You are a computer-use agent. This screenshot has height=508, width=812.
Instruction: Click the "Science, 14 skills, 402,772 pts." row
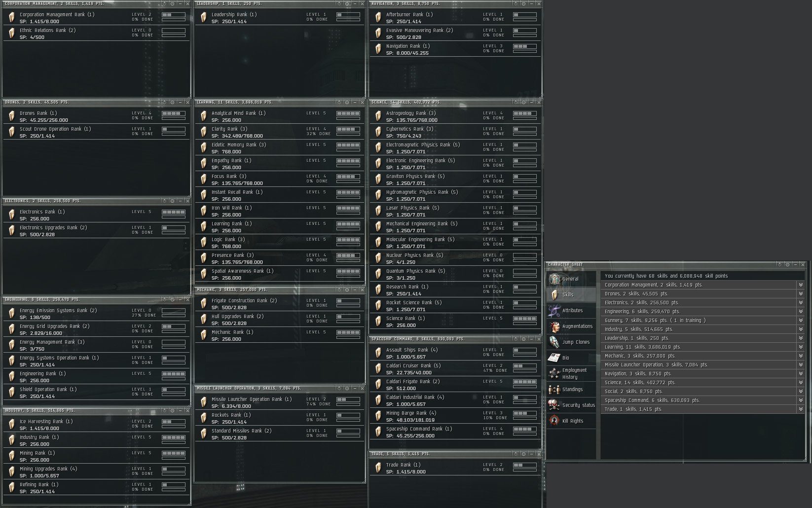point(702,383)
